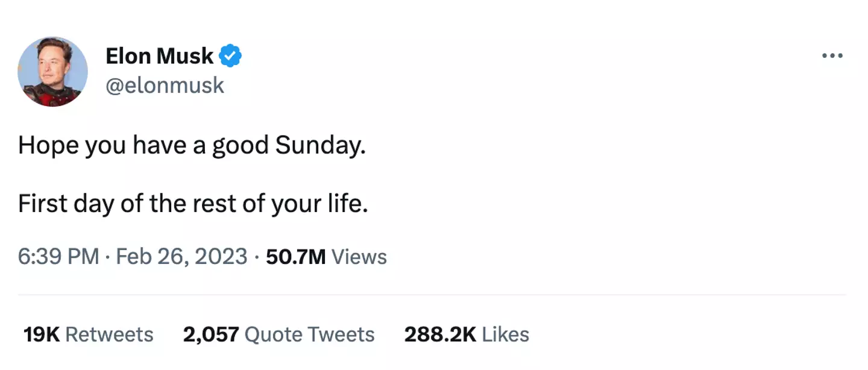
Task: Open the Likes list label
Action: coord(506,334)
